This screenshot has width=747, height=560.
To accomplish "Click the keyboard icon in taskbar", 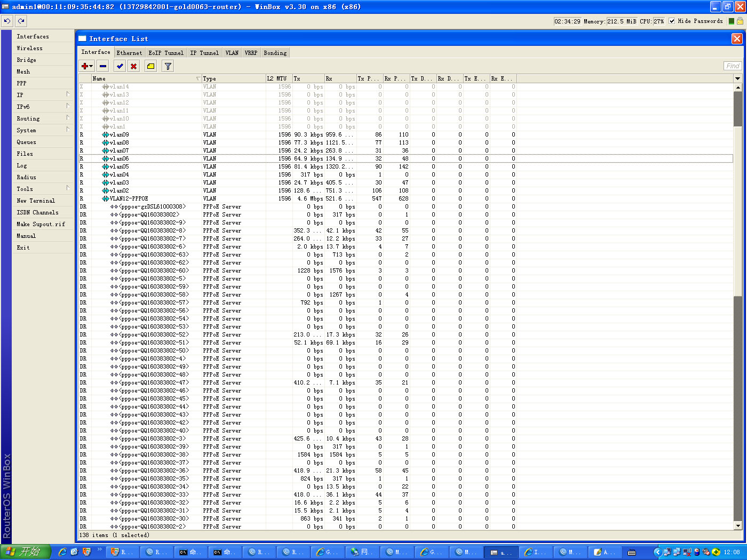I will tap(632, 553).
